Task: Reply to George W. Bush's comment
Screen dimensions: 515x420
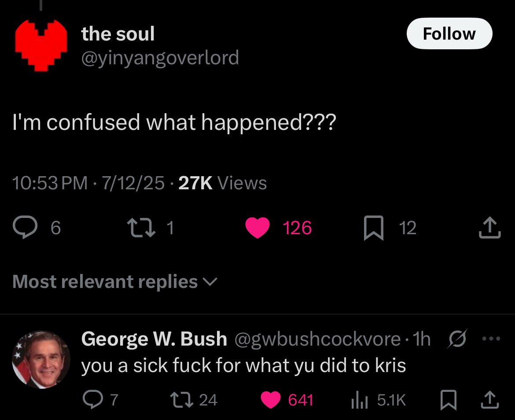Action: click(92, 399)
